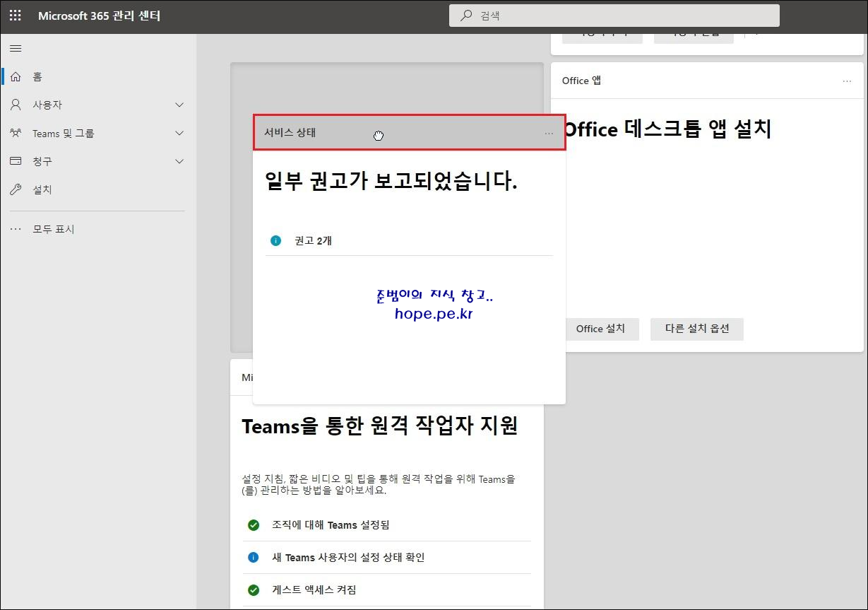Viewport: 868px width, 610px height.
Task: Open 게스트 액세스 켜짐 item
Action: 386,590
